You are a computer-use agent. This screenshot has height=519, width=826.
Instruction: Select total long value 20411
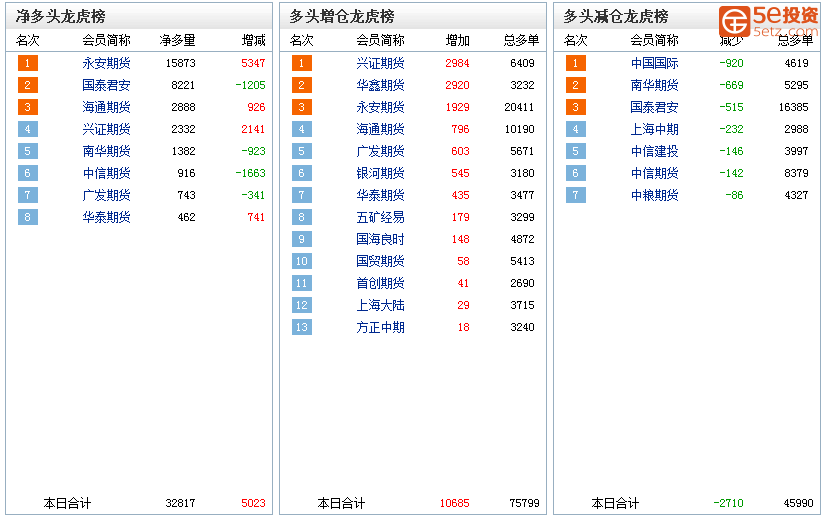pyautogui.click(x=519, y=107)
